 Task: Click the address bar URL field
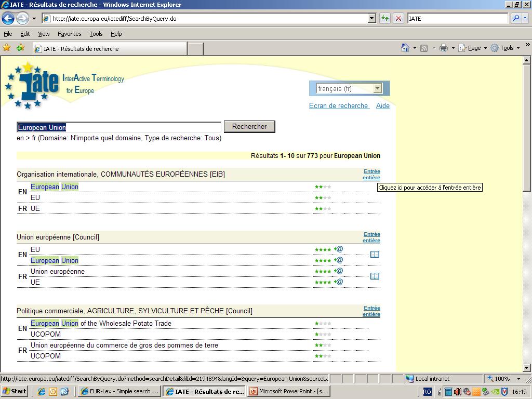point(205,19)
